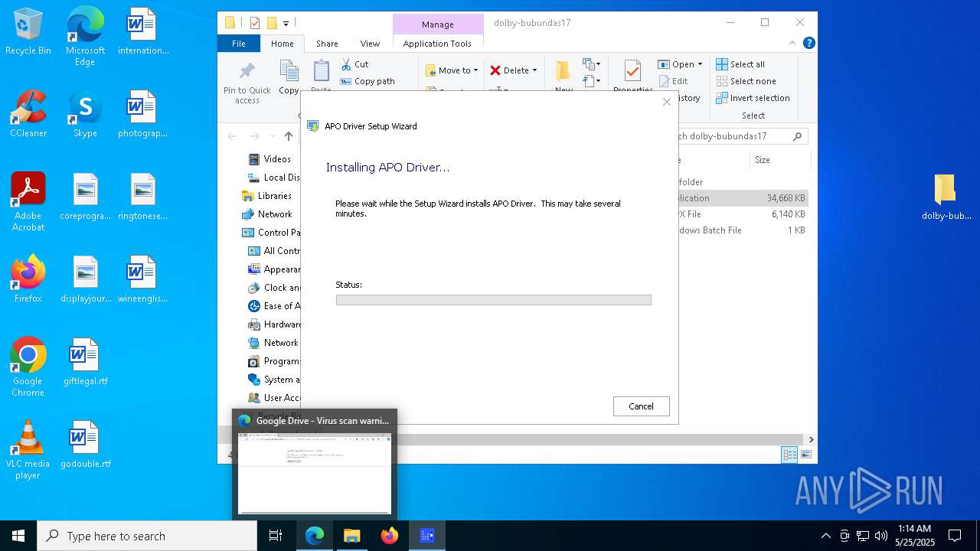
Task: Select godouble.rtf file on desktop
Action: [x=85, y=445]
